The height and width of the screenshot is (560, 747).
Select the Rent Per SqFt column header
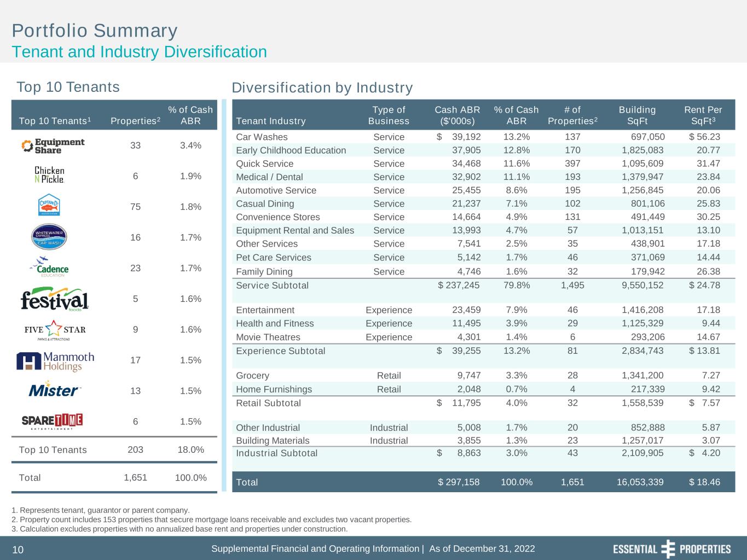pos(703,115)
